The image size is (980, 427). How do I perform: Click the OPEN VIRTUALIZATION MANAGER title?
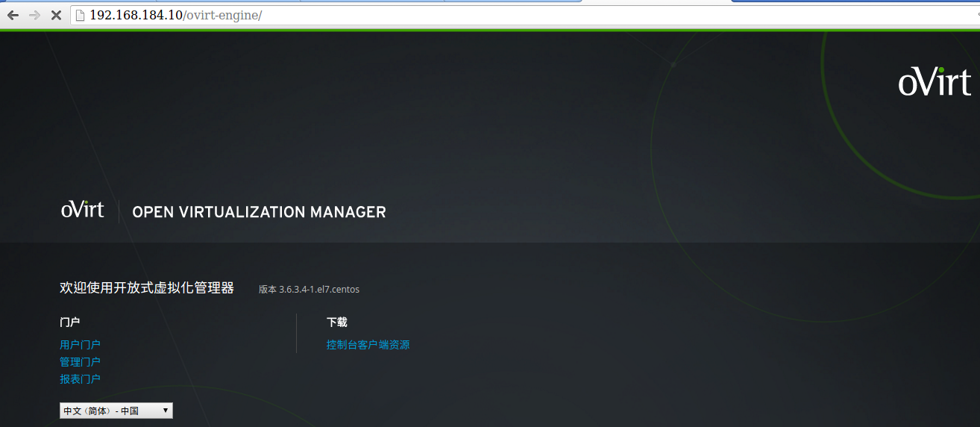259,212
